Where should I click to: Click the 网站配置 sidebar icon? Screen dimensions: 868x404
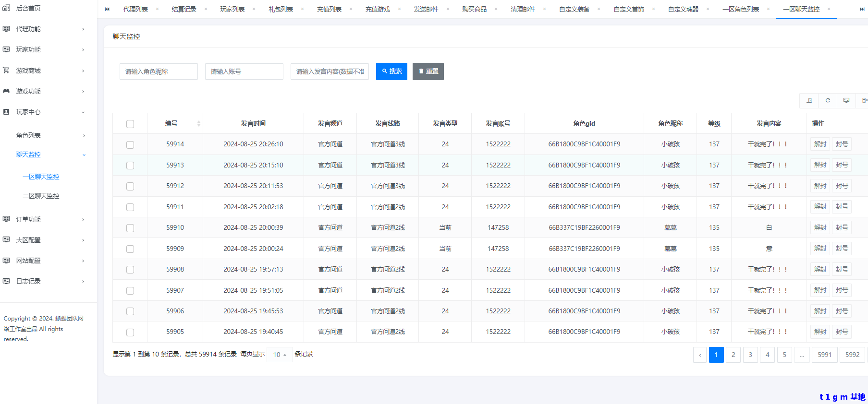click(x=6, y=261)
